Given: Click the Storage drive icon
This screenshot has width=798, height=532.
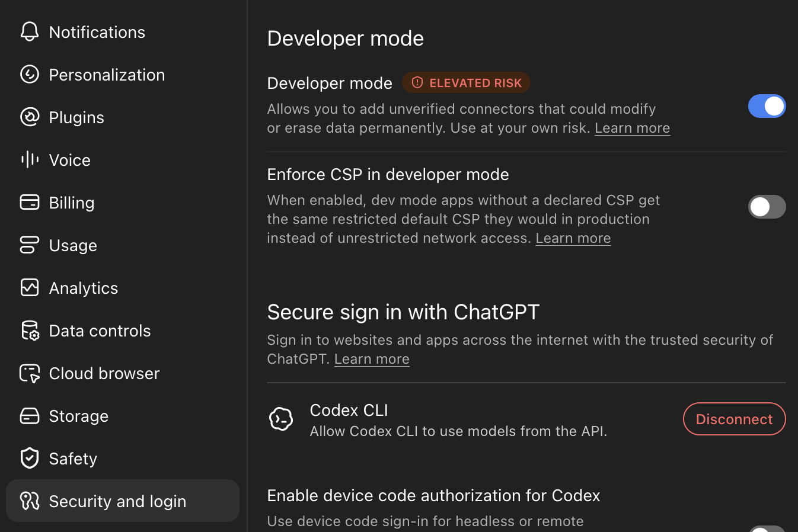Looking at the screenshot, I should (x=30, y=416).
